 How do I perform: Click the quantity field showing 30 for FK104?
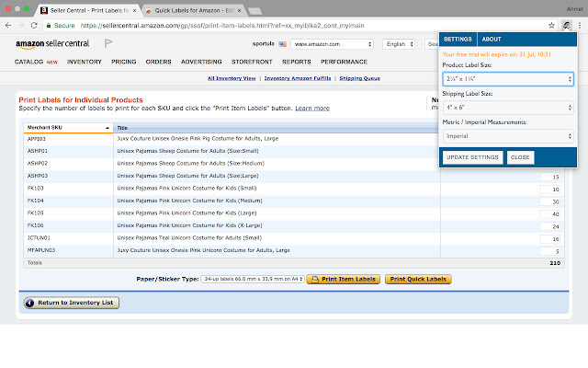click(x=550, y=201)
